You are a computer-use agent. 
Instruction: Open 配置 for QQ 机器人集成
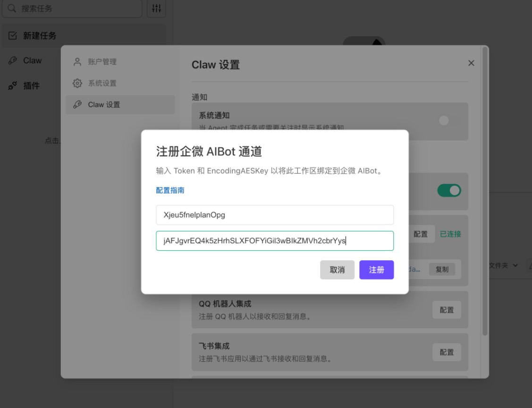(x=447, y=310)
